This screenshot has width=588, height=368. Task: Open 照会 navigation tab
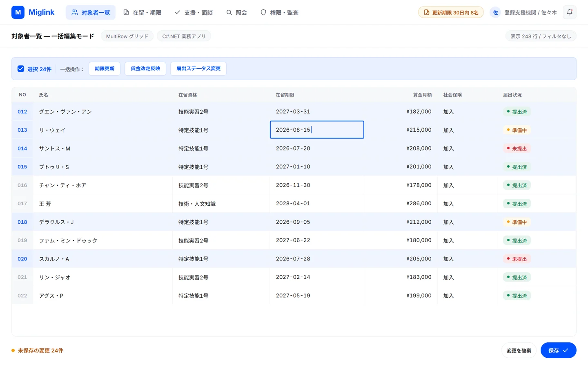237,12
